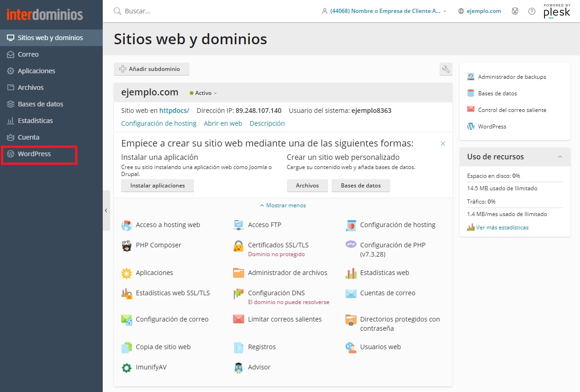Screen dimensions: 580x392
Task: Open Administrador de archivos folder icon
Action: pos(238,273)
